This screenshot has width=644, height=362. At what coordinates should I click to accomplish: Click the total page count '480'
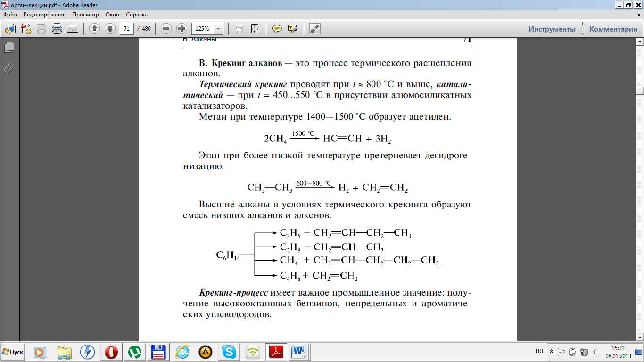[146, 29]
